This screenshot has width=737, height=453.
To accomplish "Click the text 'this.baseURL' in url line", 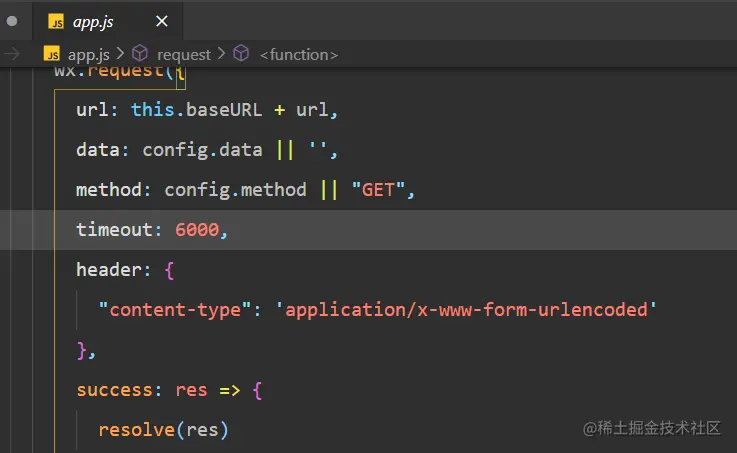I will click(196, 109).
